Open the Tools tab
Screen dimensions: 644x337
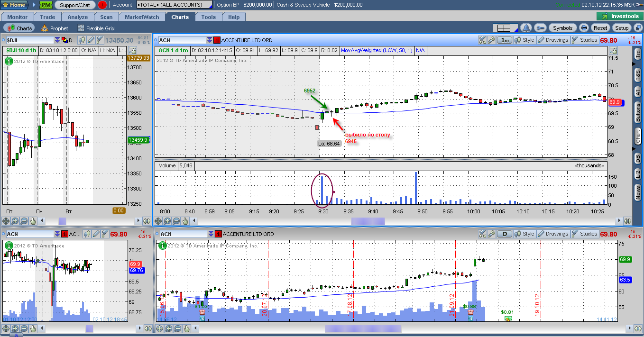click(x=209, y=17)
